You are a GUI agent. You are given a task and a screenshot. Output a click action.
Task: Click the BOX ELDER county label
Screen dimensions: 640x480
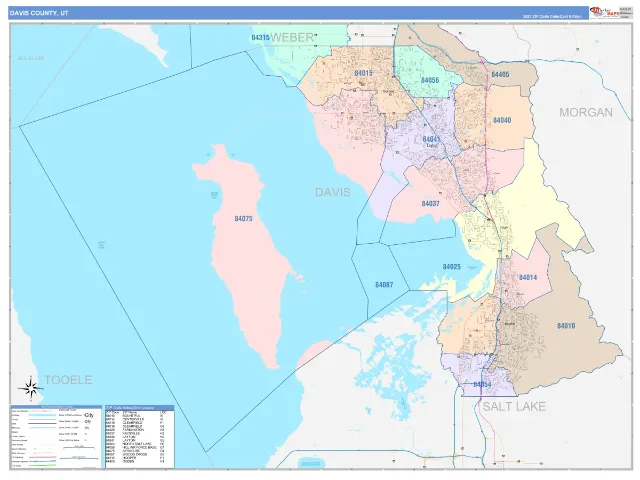(31, 58)
